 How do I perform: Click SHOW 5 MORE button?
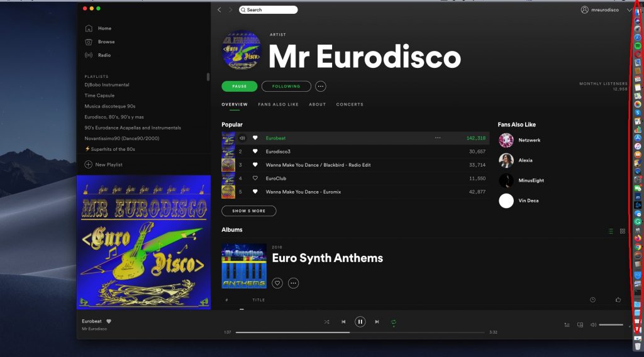click(249, 211)
